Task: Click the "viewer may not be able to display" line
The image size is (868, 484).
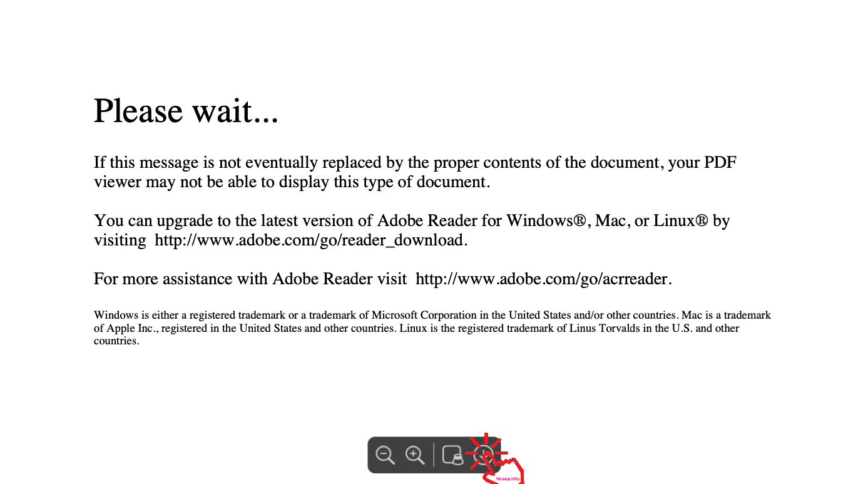Action: click(290, 182)
